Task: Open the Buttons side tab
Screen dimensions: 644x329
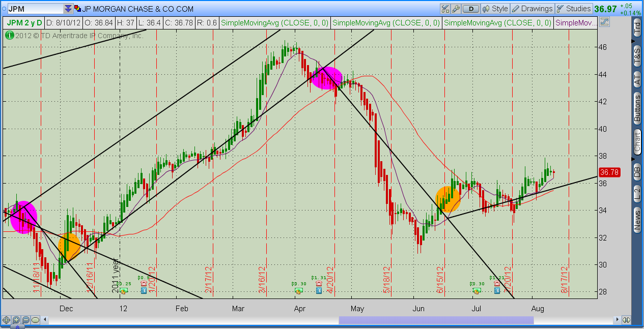Action: click(x=637, y=108)
